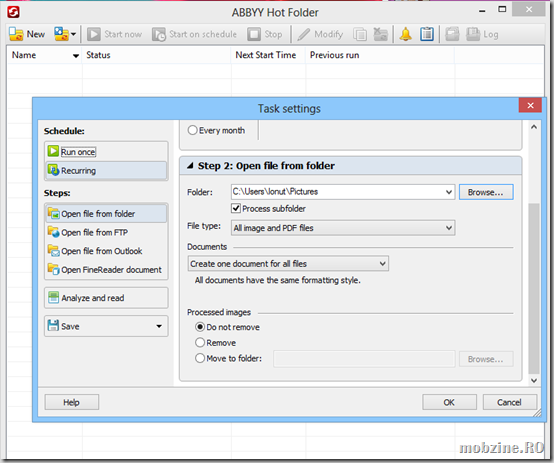Select the Run once schedule option
Screen dimensions: 554x463
coord(106,152)
